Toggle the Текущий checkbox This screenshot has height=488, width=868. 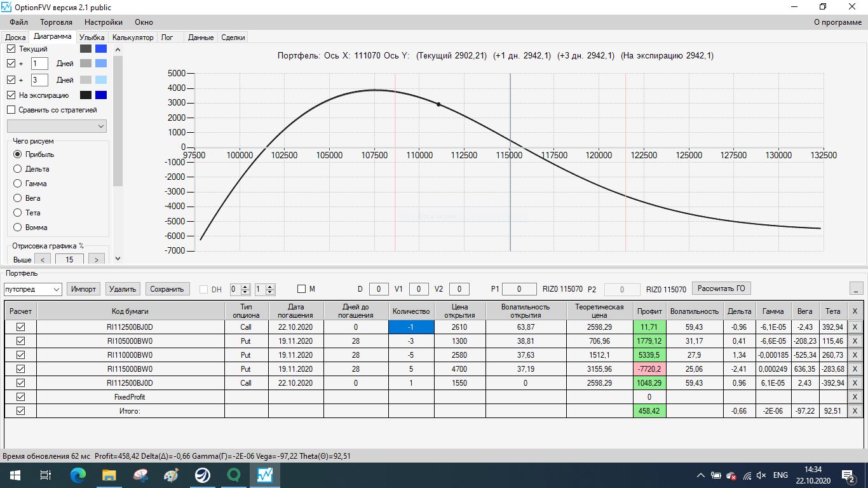11,49
